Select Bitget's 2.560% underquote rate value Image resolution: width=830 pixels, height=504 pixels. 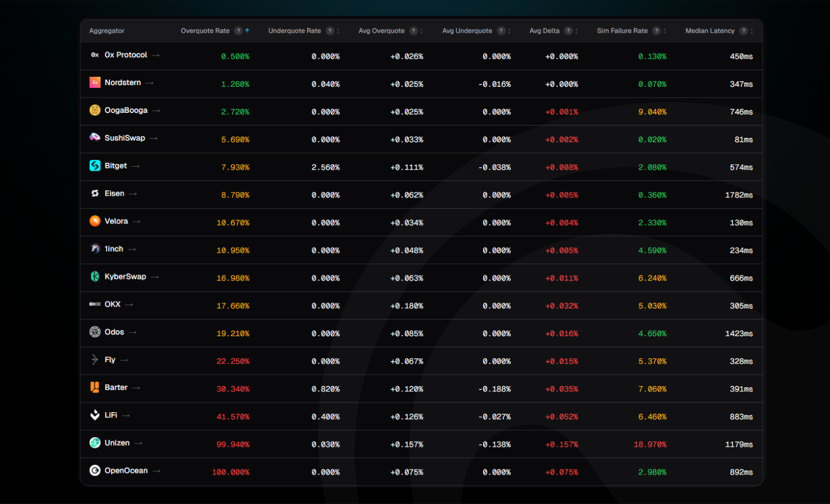coord(325,167)
